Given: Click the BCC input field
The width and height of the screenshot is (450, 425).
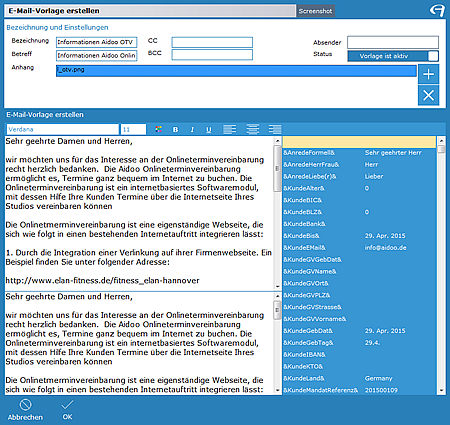Looking at the screenshot, I should (212, 55).
